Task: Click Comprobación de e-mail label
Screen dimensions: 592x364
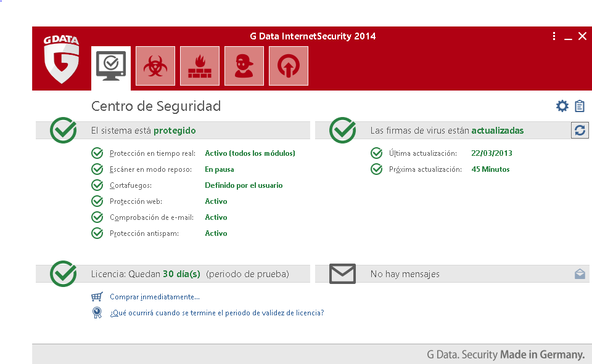Action: click(x=152, y=217)
